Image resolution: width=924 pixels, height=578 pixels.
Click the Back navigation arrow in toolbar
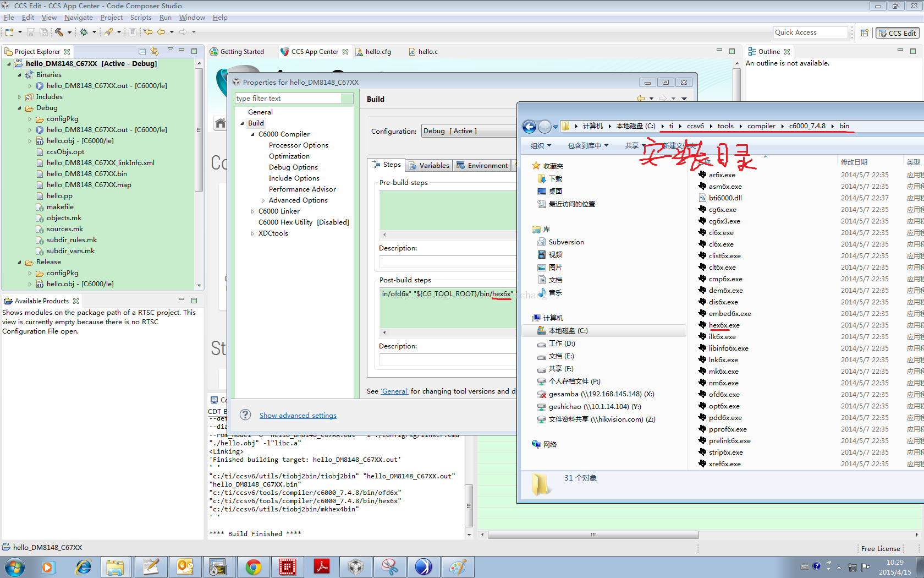pos(161,32)
